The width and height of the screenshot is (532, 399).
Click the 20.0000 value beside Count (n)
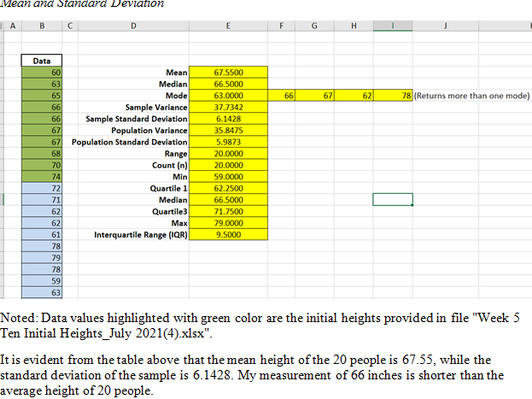[x=228, y=165]
